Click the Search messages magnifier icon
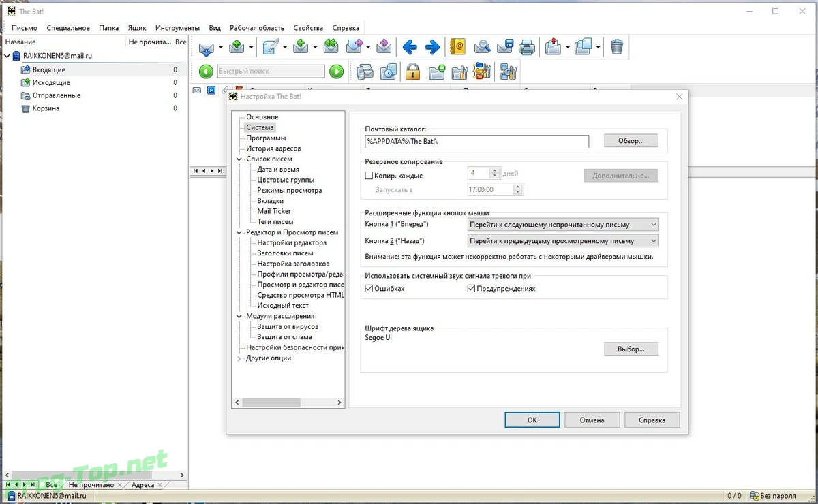The image size is (818, 504). point(482,47)
